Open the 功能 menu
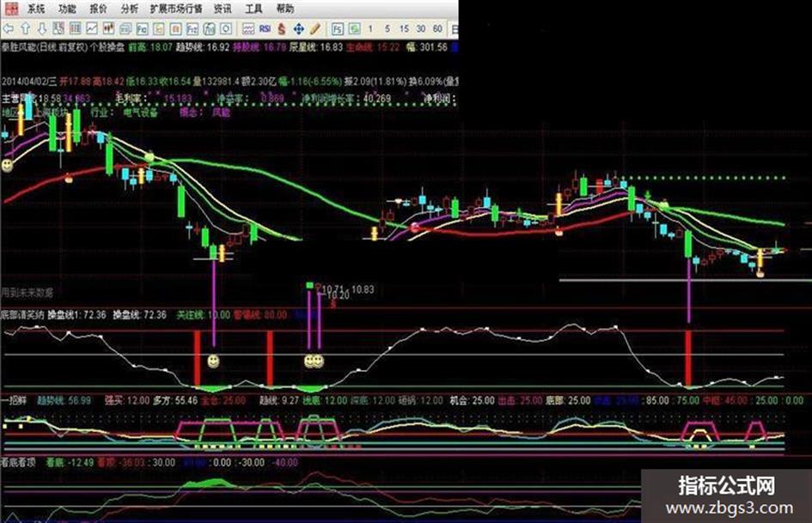The image size is (812, 523). [67, 9]
